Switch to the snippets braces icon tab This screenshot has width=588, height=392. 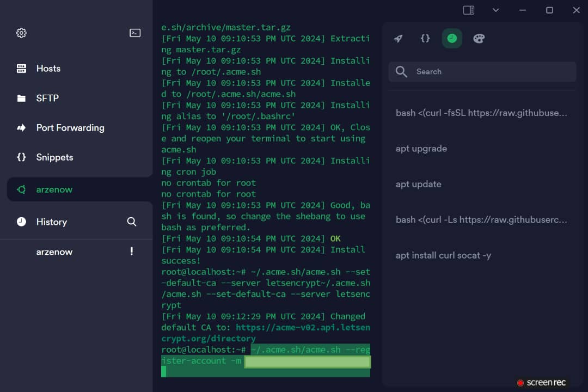point(425,39)
